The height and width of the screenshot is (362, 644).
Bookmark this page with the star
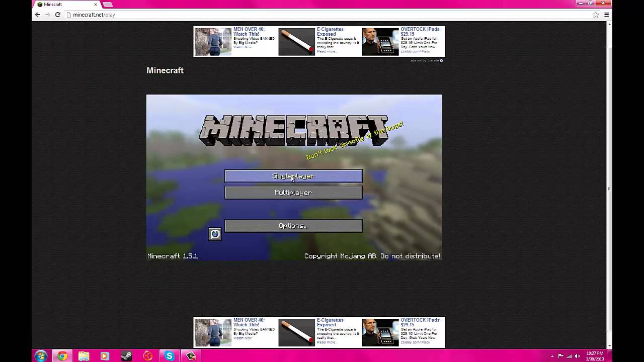pyautogui.click(x=596, y=15)
